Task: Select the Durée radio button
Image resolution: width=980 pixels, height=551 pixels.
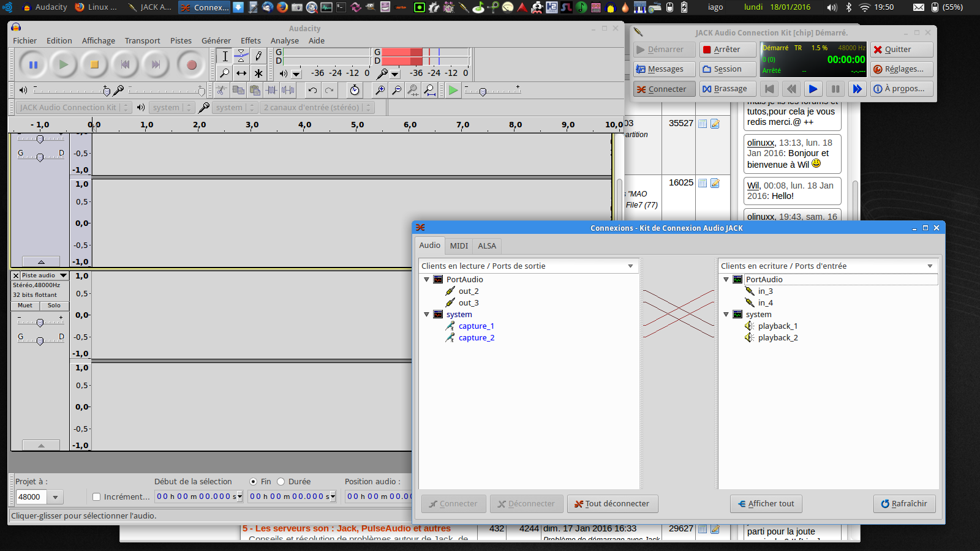Action: 281,481
